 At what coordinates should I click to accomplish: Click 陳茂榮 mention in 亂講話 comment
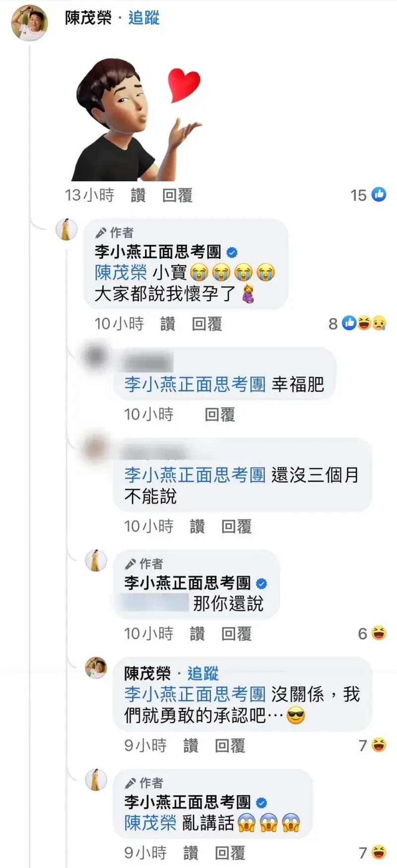pyautogui.click(x=150, y=823)
